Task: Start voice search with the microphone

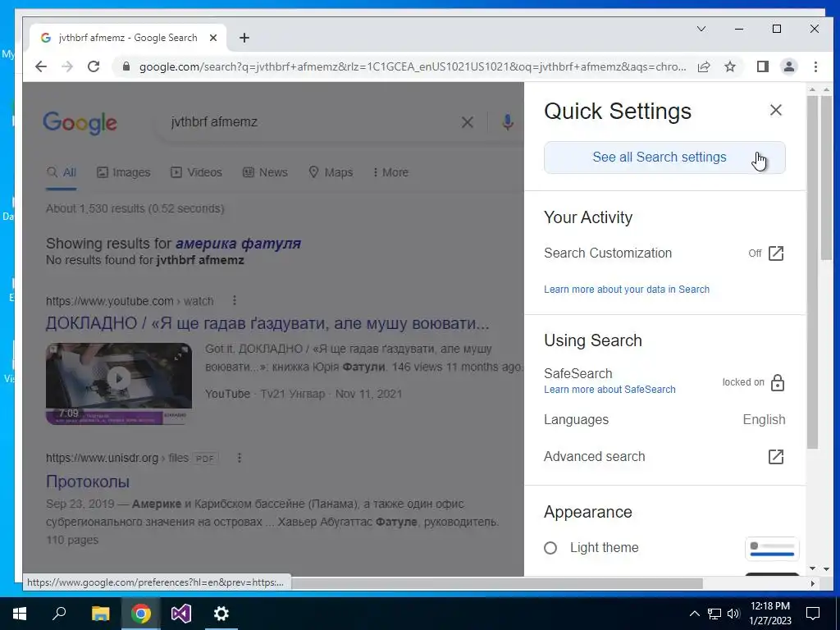Action: coord(507,122)
